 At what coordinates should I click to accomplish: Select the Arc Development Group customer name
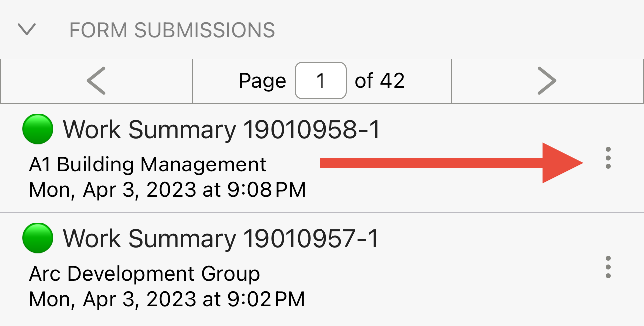click(x=144, y=274)
